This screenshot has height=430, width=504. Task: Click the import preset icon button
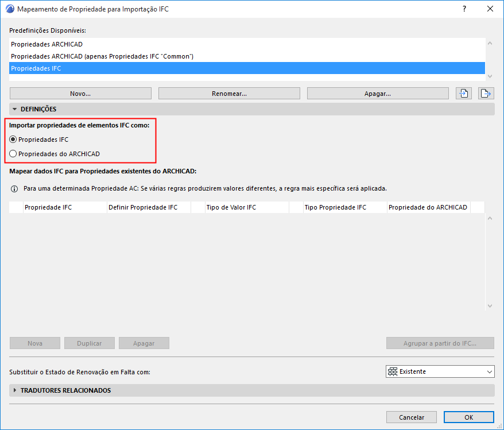point(463,94)
